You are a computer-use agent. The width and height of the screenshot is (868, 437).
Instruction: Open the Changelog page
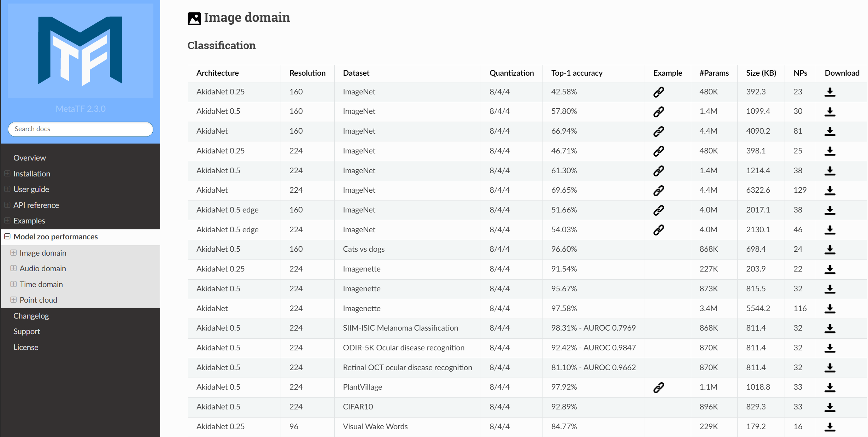click(31, 316)
